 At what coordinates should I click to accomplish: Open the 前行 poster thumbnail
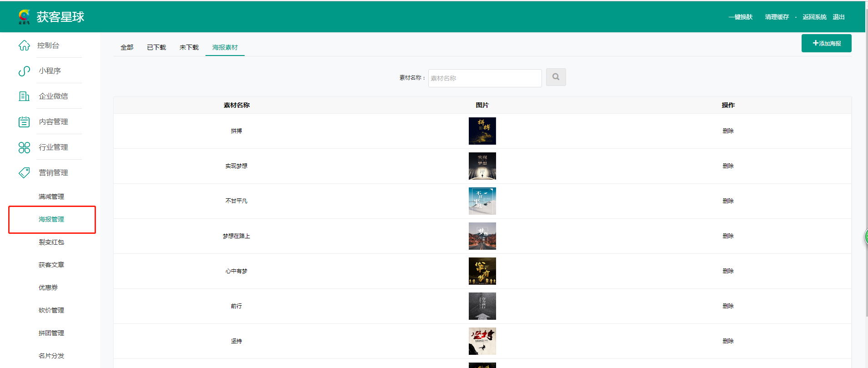482,306
